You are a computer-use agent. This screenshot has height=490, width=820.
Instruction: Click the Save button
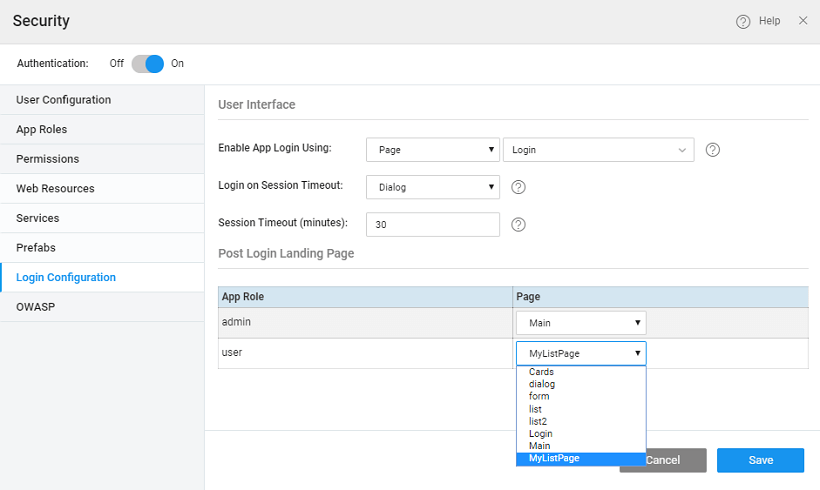coord(760,460)
